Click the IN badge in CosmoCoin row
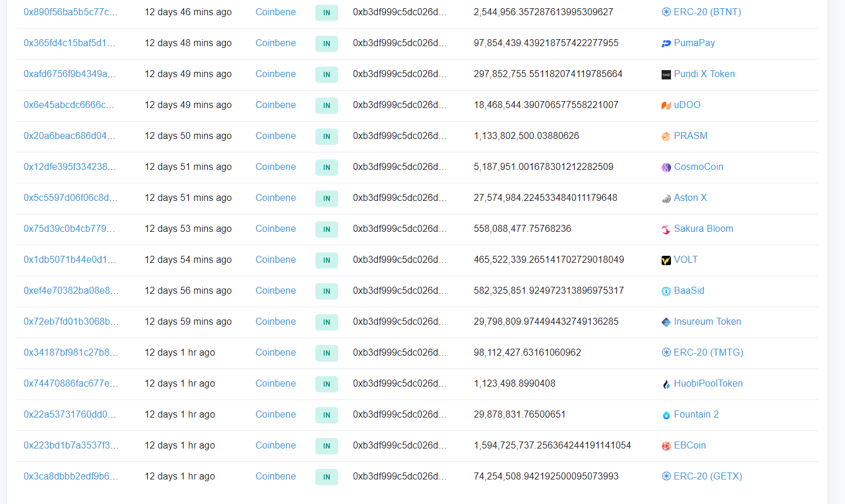Viewport: 845px width, 504px height. click(x=326, y=167)
